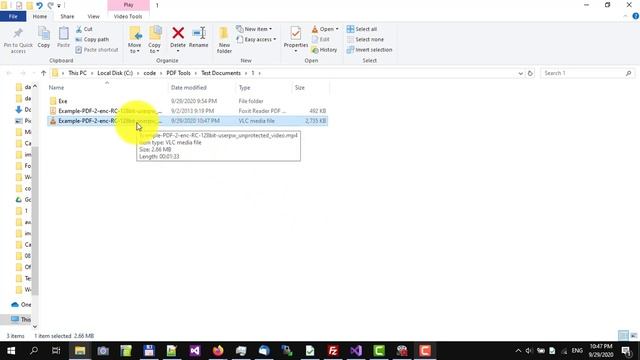Click the Paste ribbon icon
Screen dimensions: 640x360
click(63, 38)
